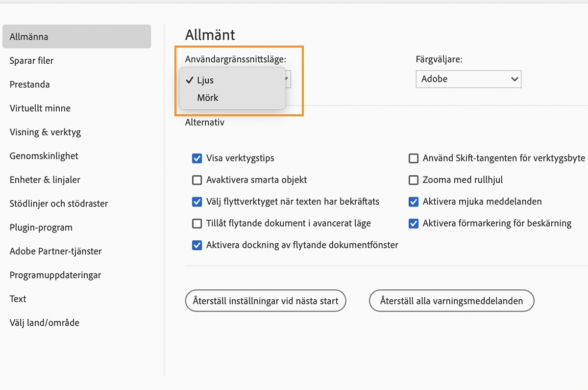The width and height of the screenshot is (588, 390).
Task: Enable "Zooma med rullhjul"
Action: [x=414, y=180]
